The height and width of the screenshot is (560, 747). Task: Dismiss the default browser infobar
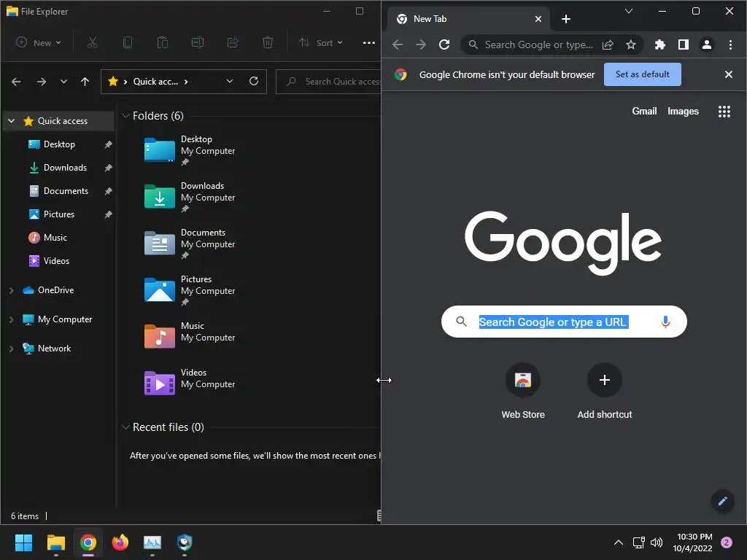[729, 74]
